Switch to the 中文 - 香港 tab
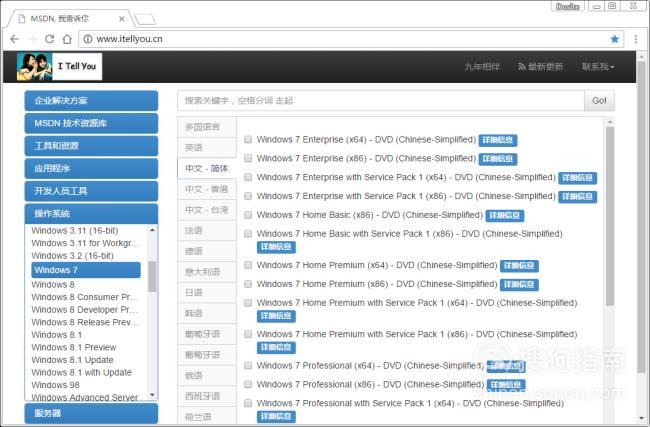Screen dimensions: 650x427 [207, 189]
